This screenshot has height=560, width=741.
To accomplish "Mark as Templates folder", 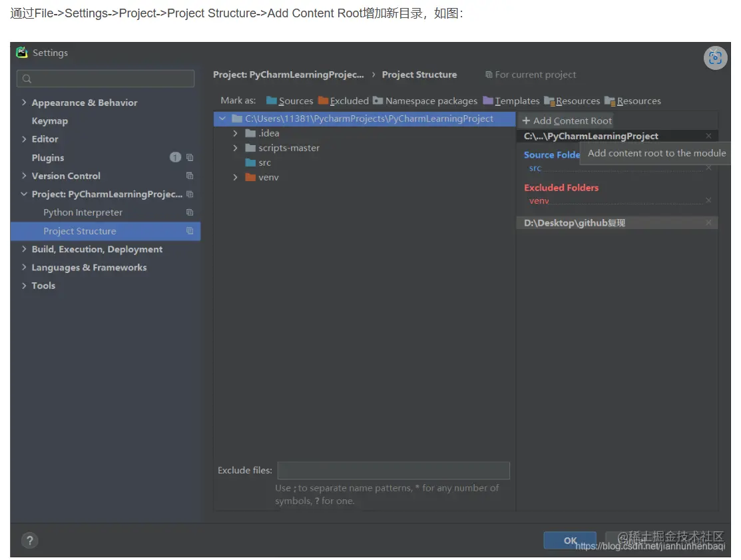I will (x=511, y=101).
